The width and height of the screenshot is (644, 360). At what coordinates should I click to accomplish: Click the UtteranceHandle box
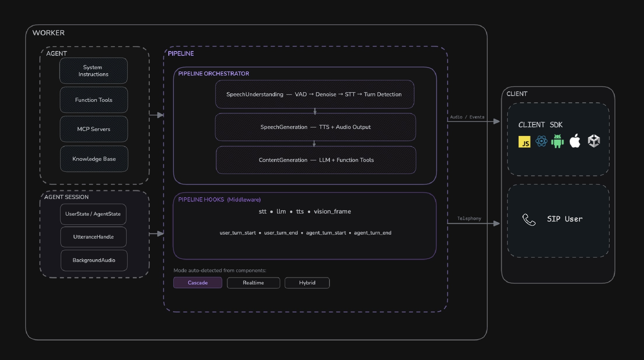(x=93, y=237)
